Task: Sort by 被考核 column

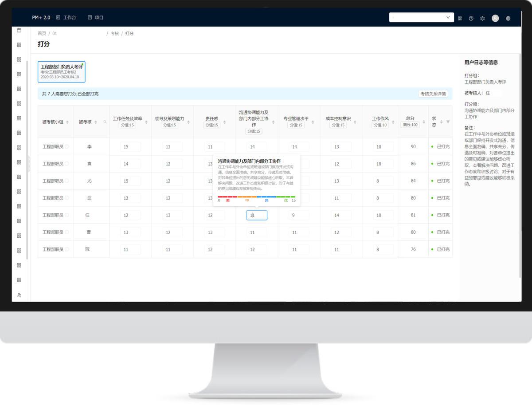Action: point(96,122)
